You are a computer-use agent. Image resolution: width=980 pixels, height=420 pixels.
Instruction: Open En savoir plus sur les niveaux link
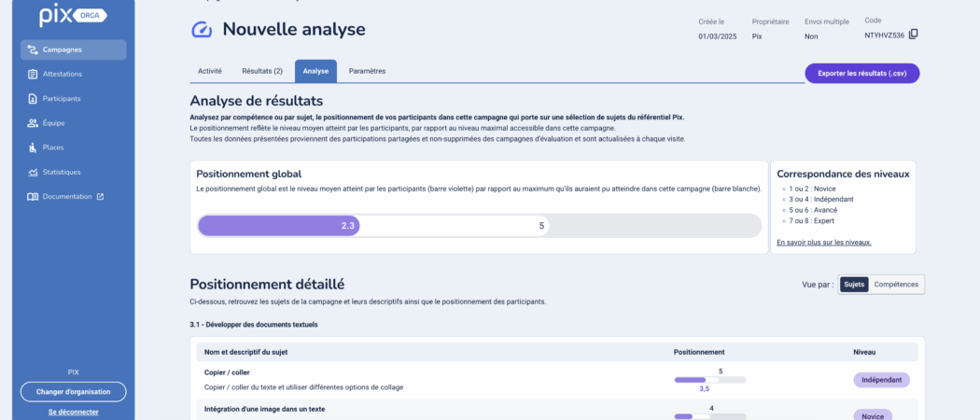pyautogui.click(x=824, y=243)
